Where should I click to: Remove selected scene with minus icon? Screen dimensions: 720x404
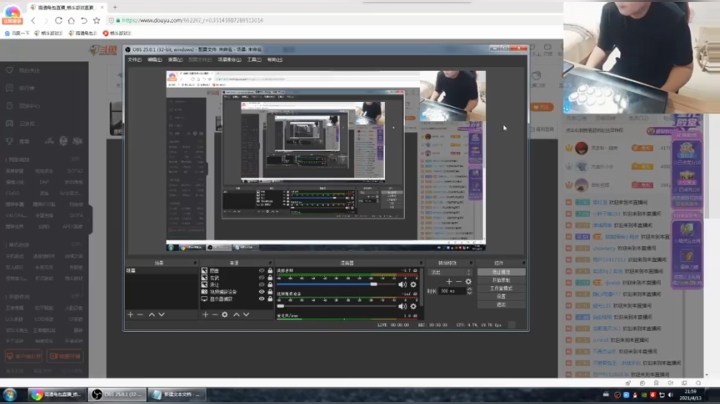pos(140,314)
